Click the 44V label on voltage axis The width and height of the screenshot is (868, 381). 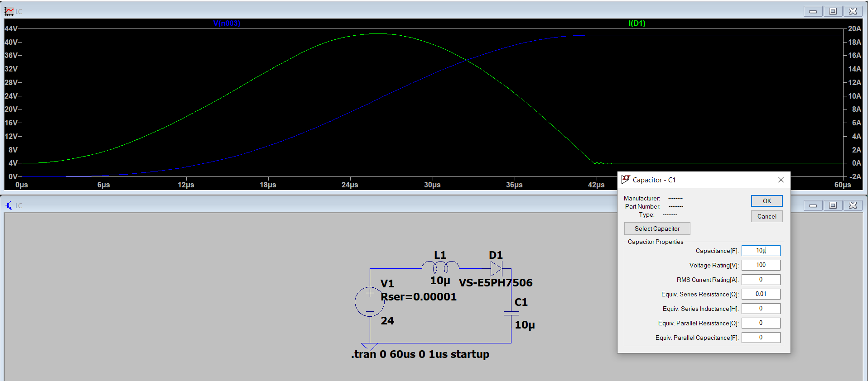11,29
